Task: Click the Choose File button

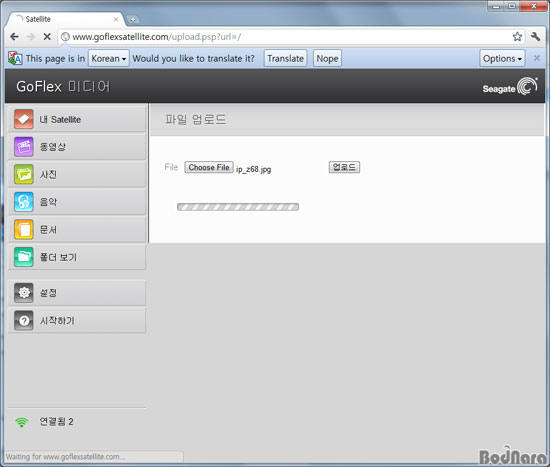Action: pos(209,167)
